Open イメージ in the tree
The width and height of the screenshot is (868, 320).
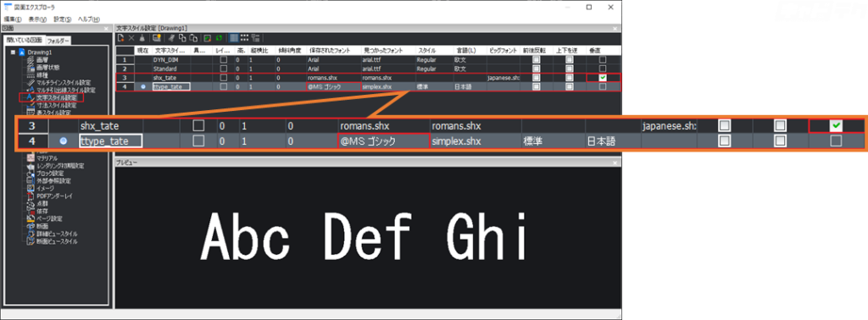coord(46,189)
